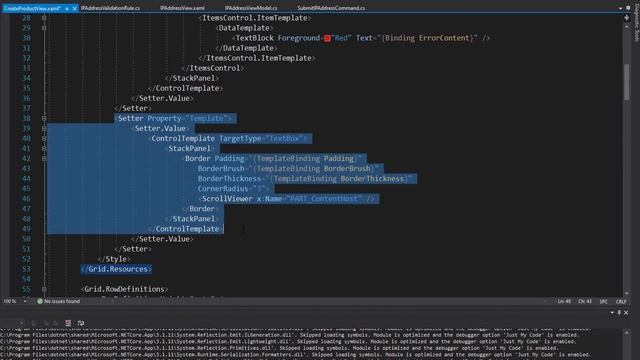Click the closing Grid.Resources tag
This screenshot has height=360, width=640.
[x=116, y=269]
